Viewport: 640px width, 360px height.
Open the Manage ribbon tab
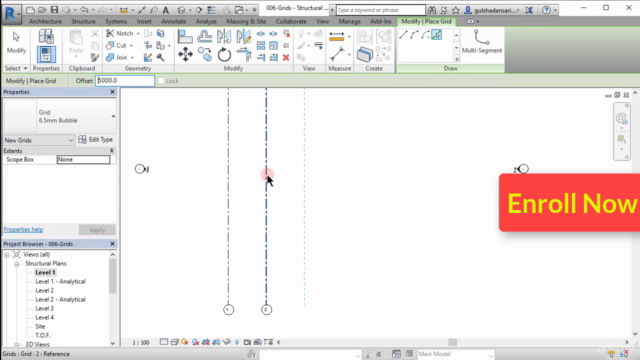pyautogui.click(x=349, y=21)
